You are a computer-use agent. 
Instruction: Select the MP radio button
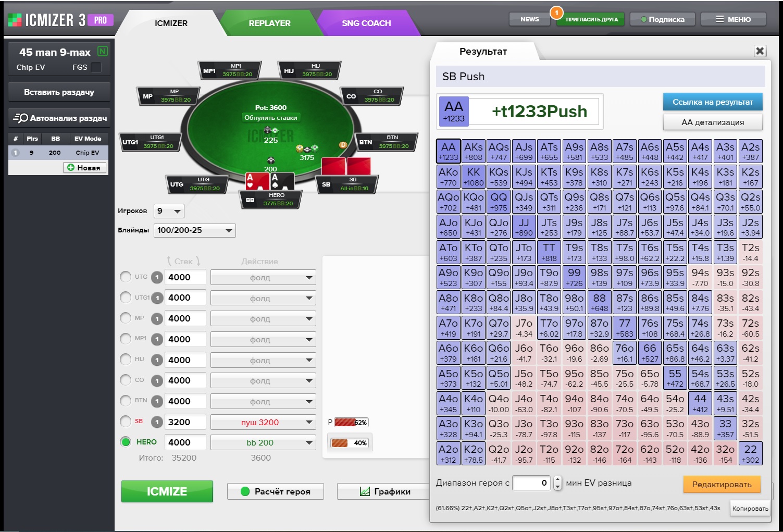coord(126,318)
